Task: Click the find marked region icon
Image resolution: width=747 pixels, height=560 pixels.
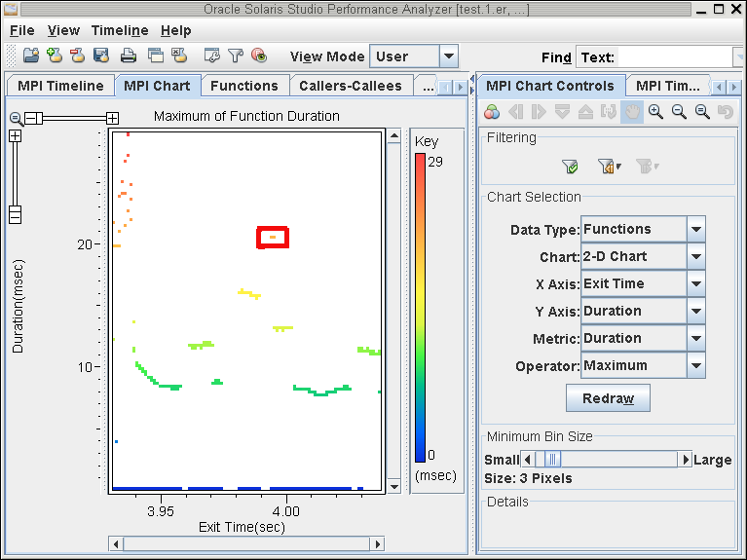Action: [609, 112]
